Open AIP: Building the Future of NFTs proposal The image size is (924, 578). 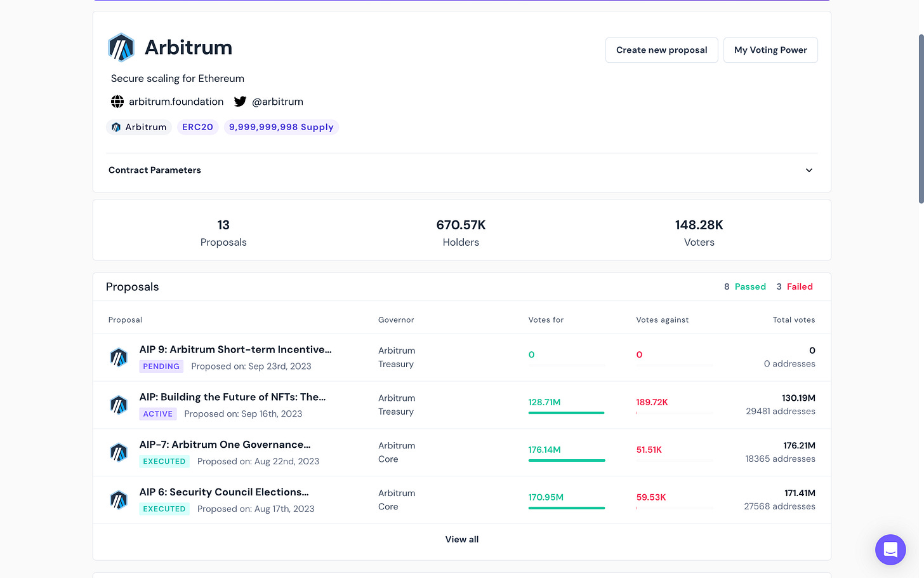click(232, 397)
